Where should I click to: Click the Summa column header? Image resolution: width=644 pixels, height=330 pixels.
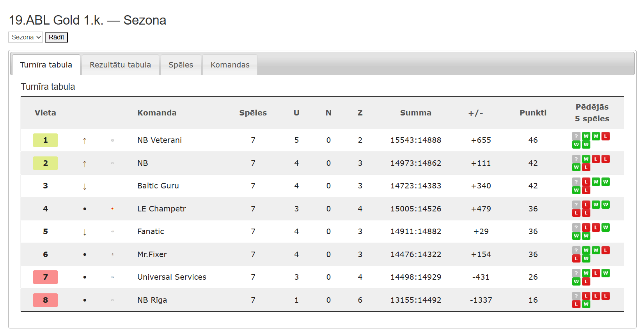(x=415, y=113)
